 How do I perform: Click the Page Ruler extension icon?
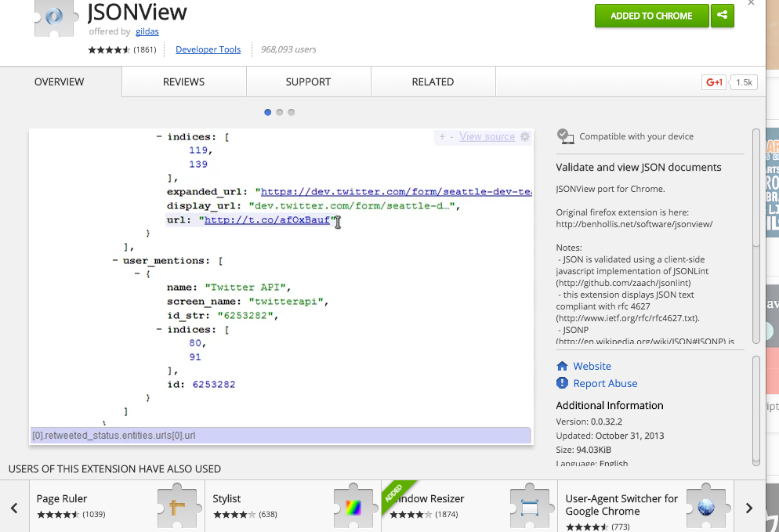[x=177, y=505]
